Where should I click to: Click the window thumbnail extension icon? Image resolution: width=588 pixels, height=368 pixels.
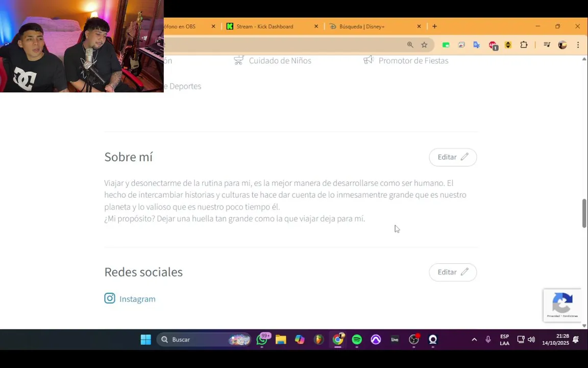(461, 44)
